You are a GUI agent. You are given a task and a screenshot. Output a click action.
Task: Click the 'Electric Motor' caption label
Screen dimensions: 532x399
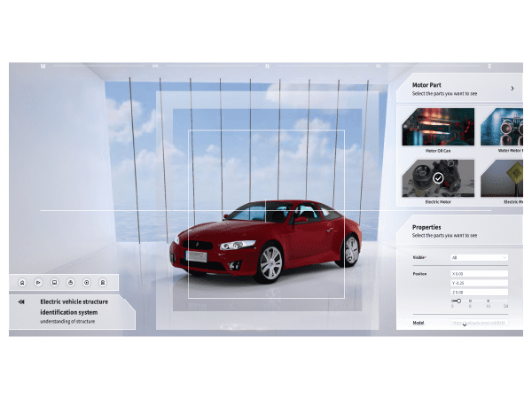tap(438, 202)
